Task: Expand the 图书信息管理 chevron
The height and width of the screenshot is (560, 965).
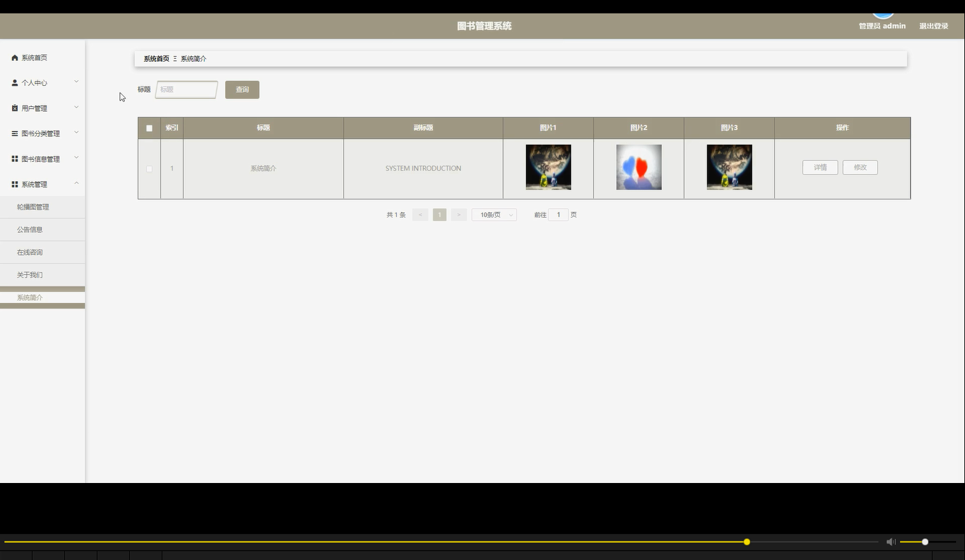Action: click(76, 158)
